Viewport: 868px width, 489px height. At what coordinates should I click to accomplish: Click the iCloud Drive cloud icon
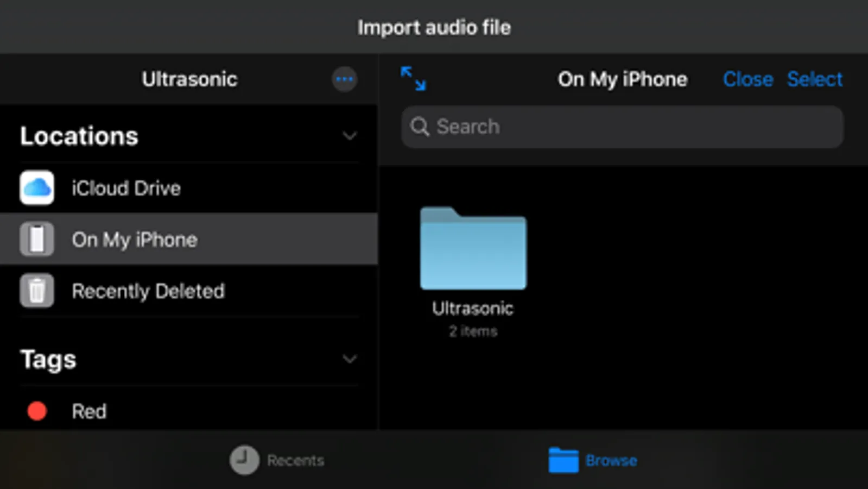[37, 188]
